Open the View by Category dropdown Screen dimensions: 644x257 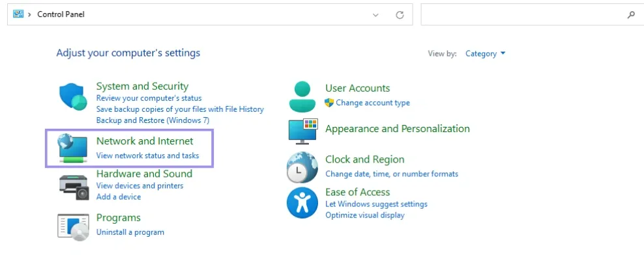(x=485, y=54)
